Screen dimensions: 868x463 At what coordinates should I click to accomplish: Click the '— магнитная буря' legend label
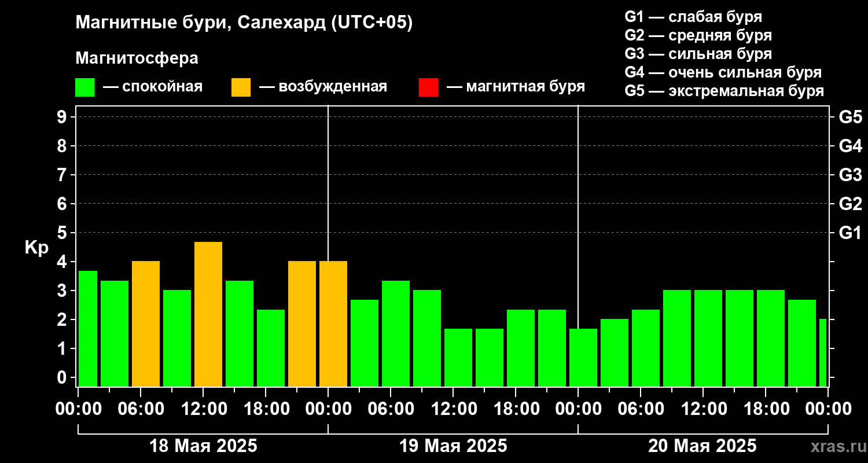click(x=516, y=87)
